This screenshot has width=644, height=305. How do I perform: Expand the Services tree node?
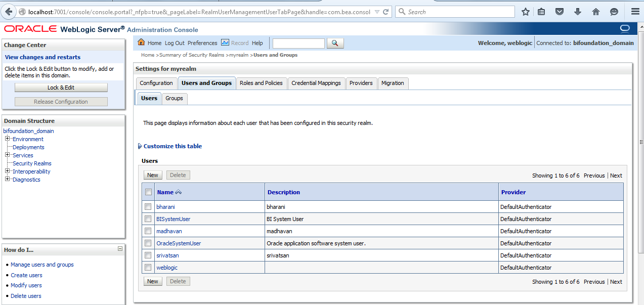pos(7,155)
